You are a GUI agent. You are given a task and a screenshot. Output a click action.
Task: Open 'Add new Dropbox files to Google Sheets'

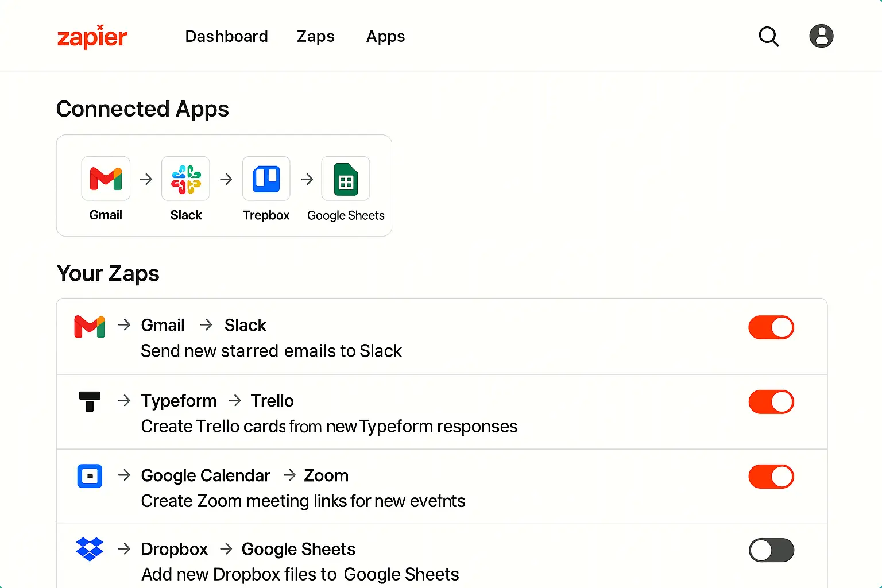point(300,574)
